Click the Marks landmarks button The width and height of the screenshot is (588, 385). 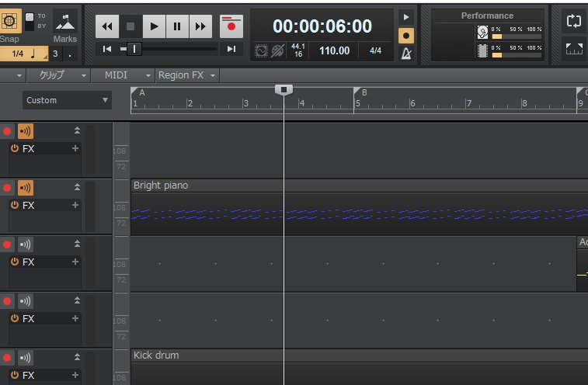coord(65,22)
